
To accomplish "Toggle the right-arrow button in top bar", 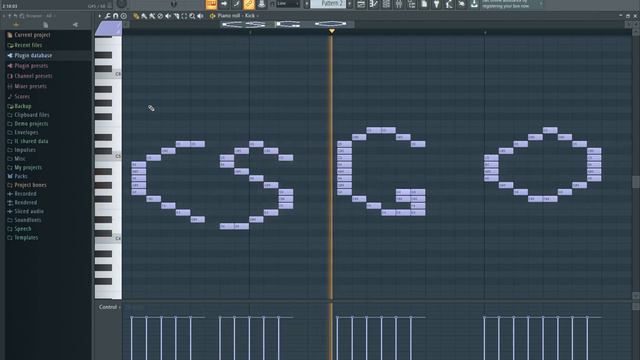I will (x=224, y=4).
